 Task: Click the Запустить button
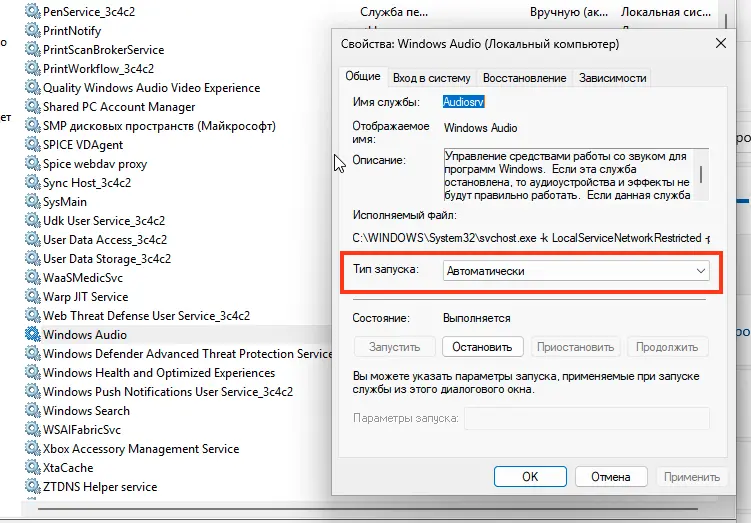click(395, 347)
